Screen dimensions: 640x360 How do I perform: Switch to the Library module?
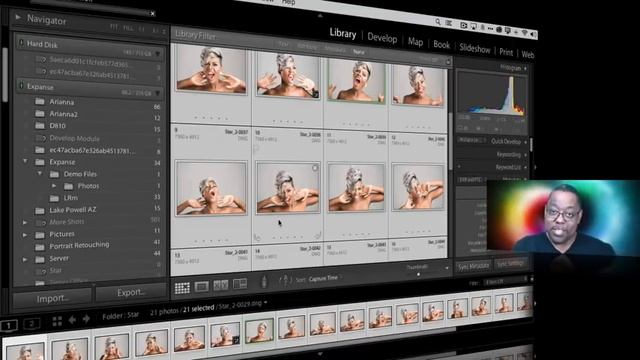343,33
